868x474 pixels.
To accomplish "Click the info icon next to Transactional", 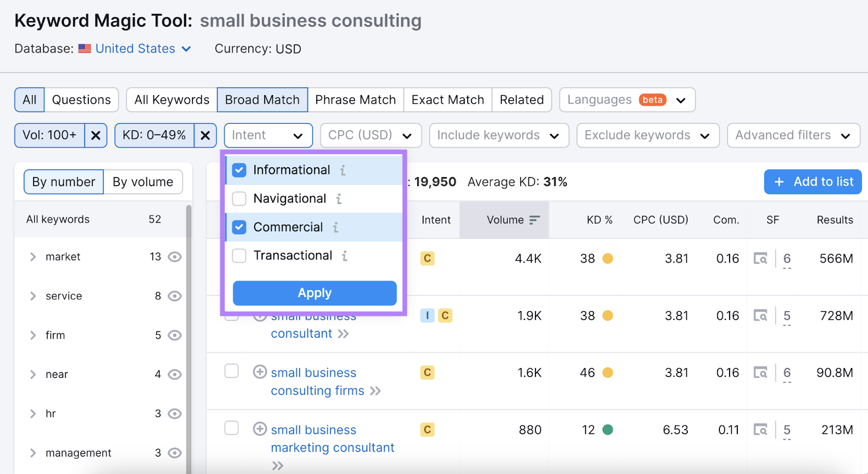I will pyautogui.click(x=344, y=256).
